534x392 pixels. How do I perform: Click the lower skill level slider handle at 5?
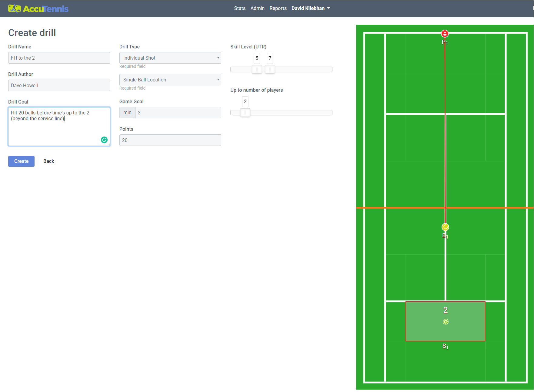[257, 69]
